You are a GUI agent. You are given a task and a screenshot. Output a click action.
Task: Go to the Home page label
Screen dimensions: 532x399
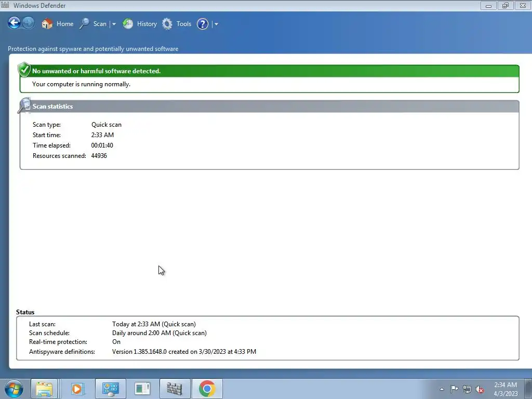pyautogui.click(x=65, y=24)
